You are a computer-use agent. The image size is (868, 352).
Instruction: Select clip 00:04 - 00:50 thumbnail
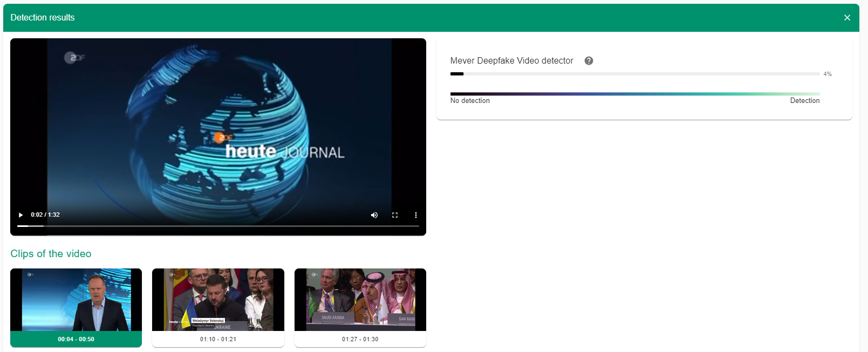pos(76,300)
